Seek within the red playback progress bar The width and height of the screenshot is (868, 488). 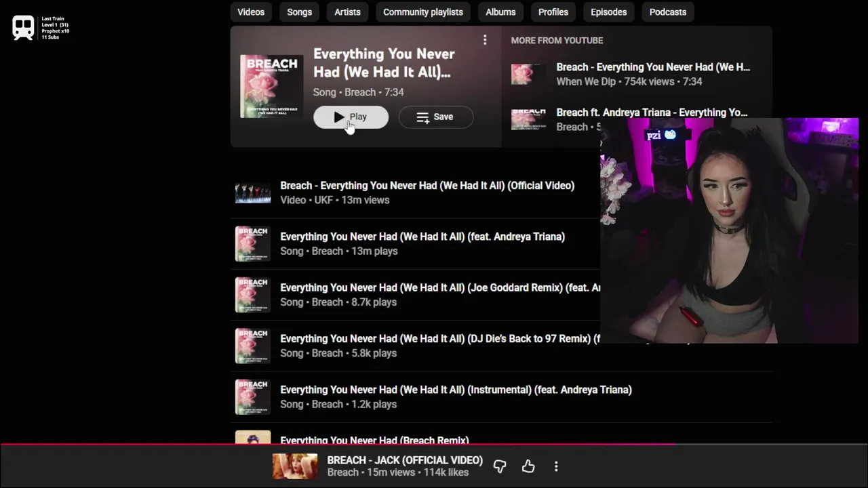434,445
